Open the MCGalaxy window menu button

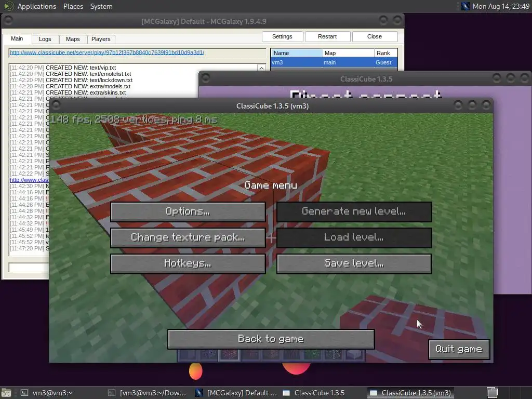8,21
